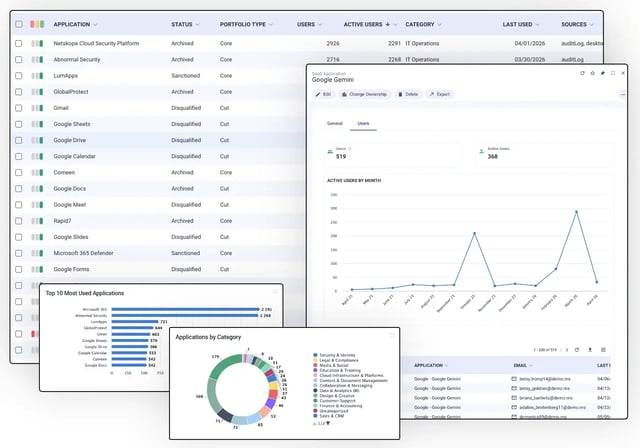The image size is (640, 448).
Task: Check the Abnormal Security row
Action: pyautogui.click(x=19, y=60)
